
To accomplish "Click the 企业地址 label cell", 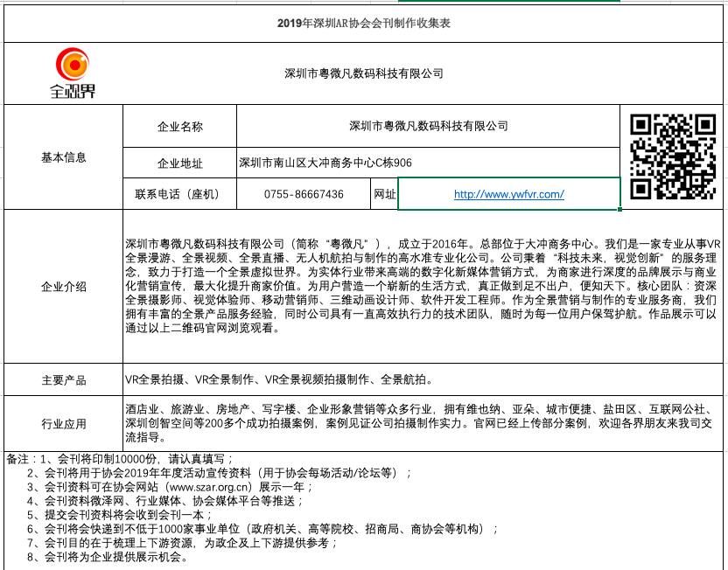I will pos(179,163).
